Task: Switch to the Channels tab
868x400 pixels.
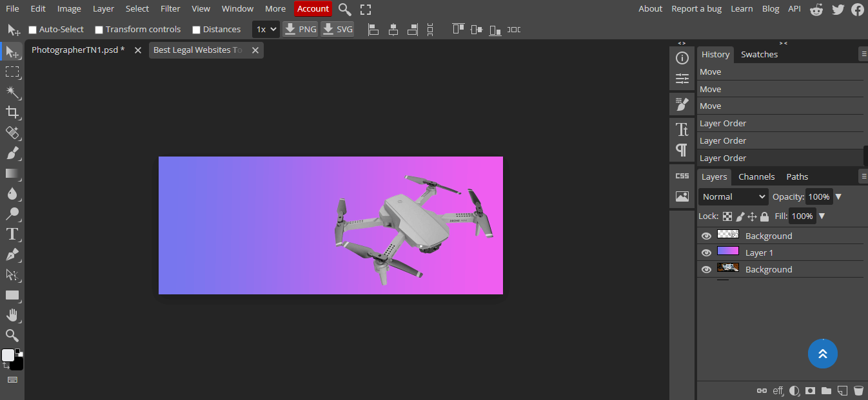Action: [756, 176]
